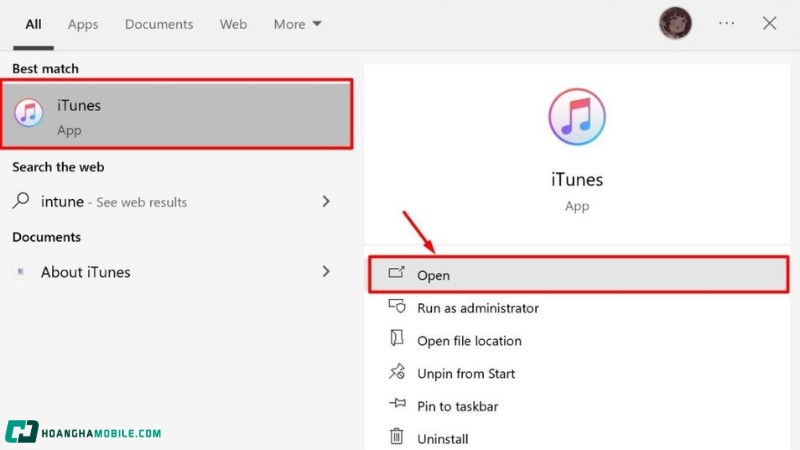Screen dimensions: 800x450
Task: Open the Documents tab
Action: point(159,24)
